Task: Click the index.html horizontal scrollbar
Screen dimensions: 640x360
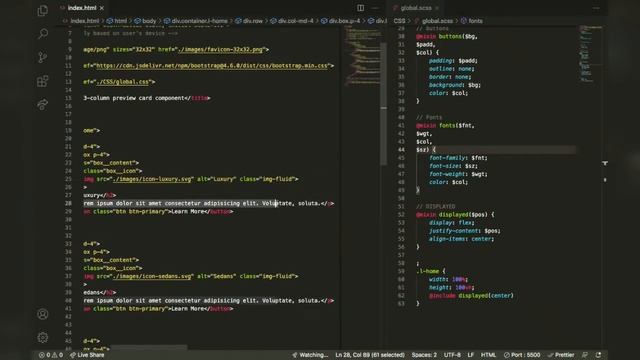Action: [149, 347]
